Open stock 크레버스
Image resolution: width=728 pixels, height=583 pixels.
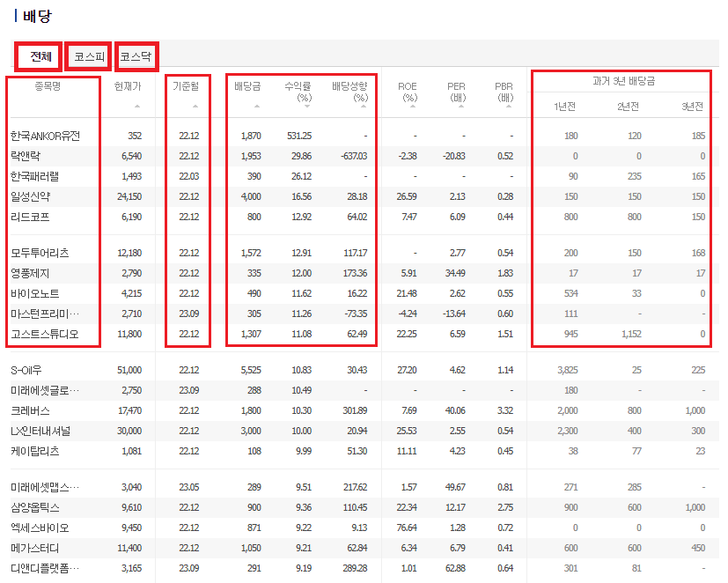click(x=30, y=410)
